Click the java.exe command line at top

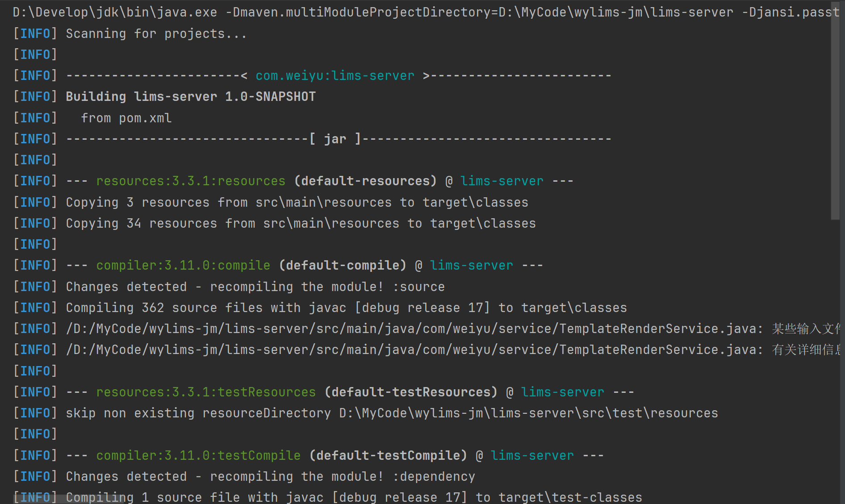(426, 12)
